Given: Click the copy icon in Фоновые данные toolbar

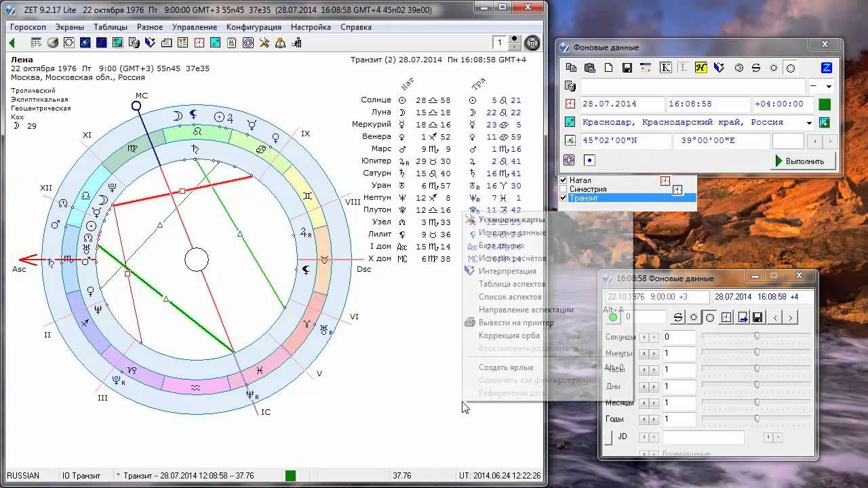Looking at the screenshot, I should [x=571, y=68].
